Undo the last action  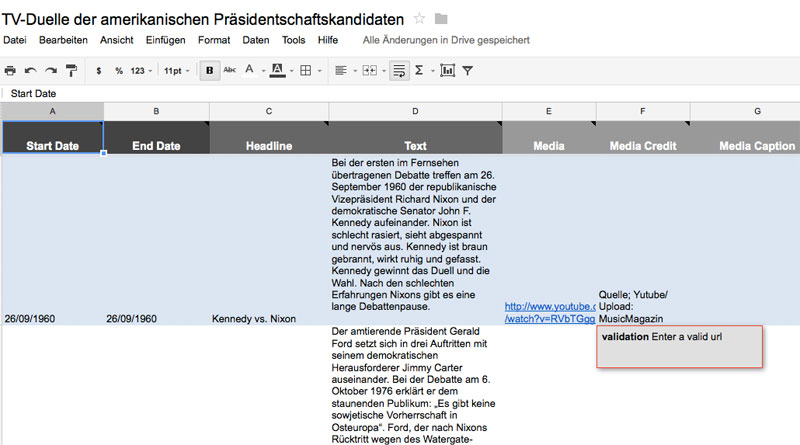(x=31, y=70)
